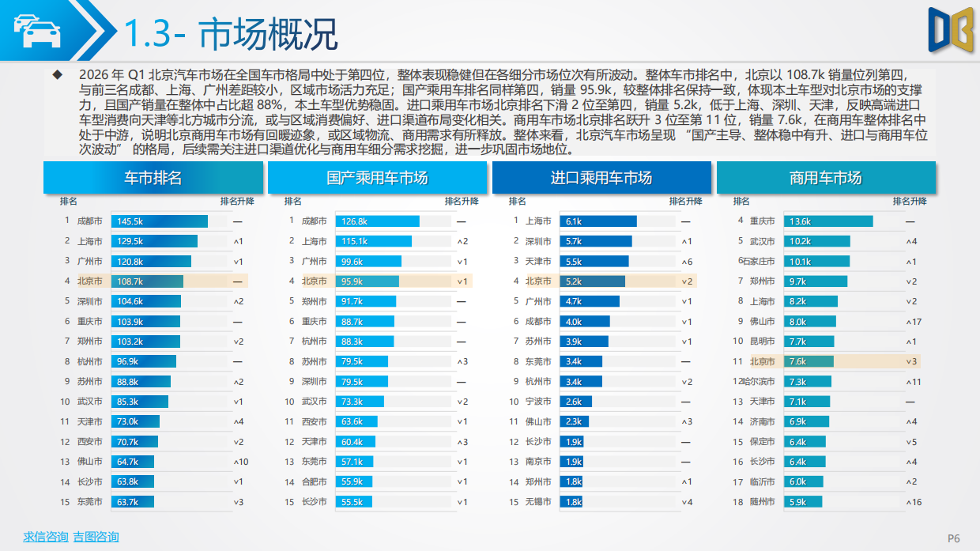Select the 91.7k value for 郑州市
This screenshot has width=980, height=551.
pos(352,301)
